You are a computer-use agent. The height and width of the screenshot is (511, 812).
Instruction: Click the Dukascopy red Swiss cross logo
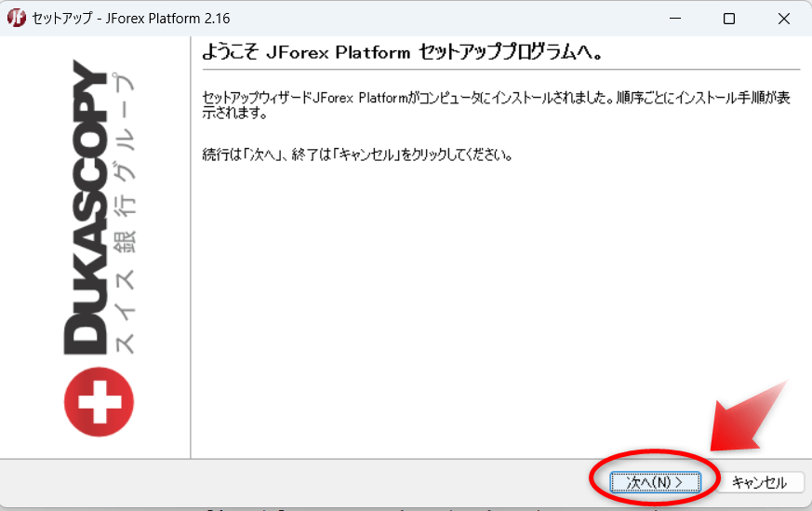[x=99, y=402]
